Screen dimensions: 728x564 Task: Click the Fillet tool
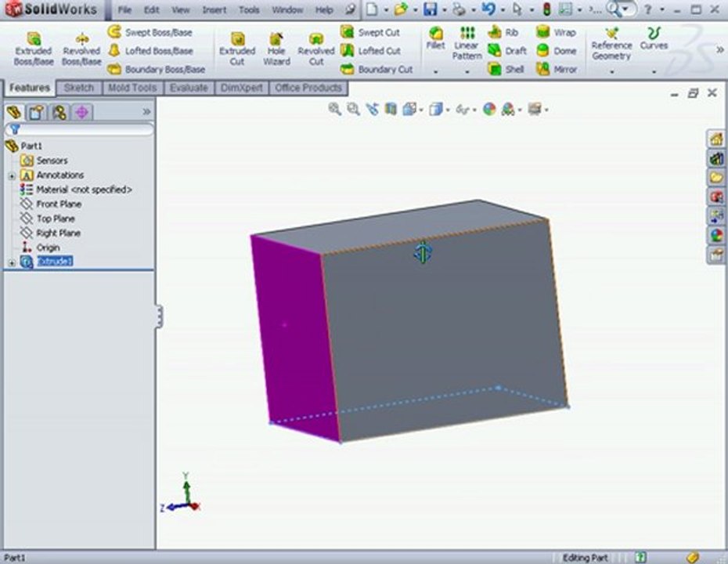coord(435,38)
